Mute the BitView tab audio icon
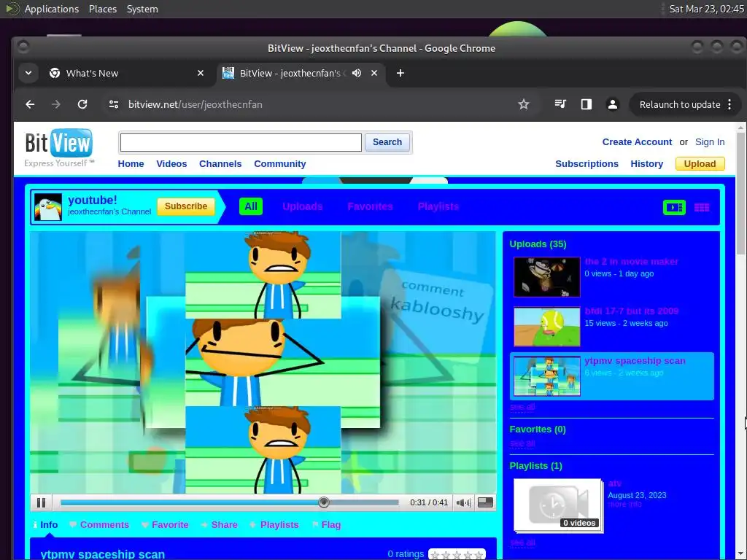 [x=356, y=73]
